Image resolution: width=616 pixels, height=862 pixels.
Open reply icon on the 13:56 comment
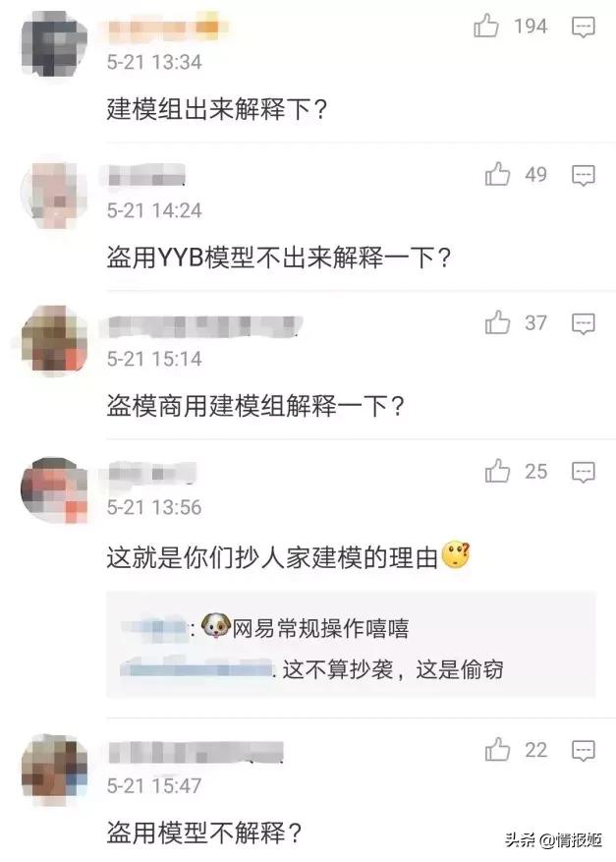coord(583,472)
